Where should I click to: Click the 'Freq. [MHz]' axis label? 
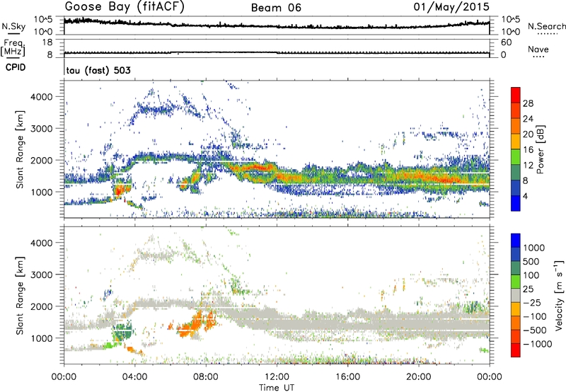[13, 48]
